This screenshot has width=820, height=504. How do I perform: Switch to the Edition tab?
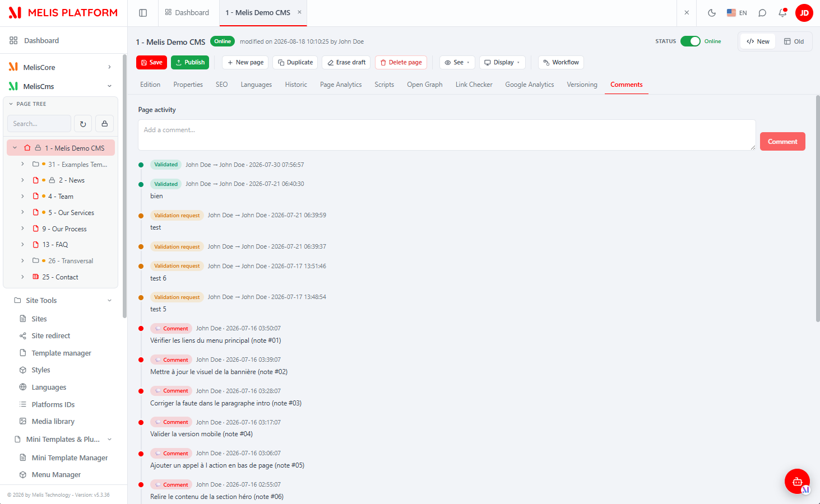tap(150, 85)
